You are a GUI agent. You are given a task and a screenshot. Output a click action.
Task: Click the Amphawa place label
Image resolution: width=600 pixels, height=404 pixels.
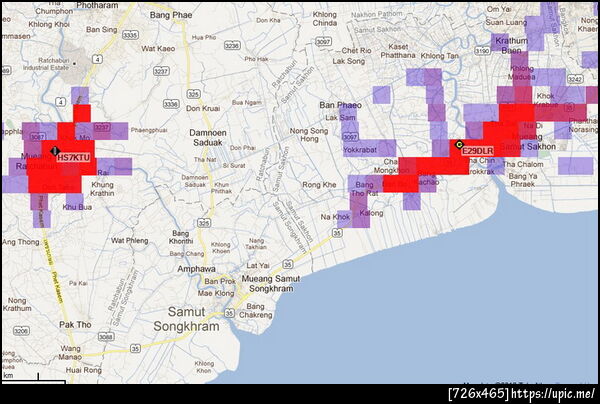196,269
